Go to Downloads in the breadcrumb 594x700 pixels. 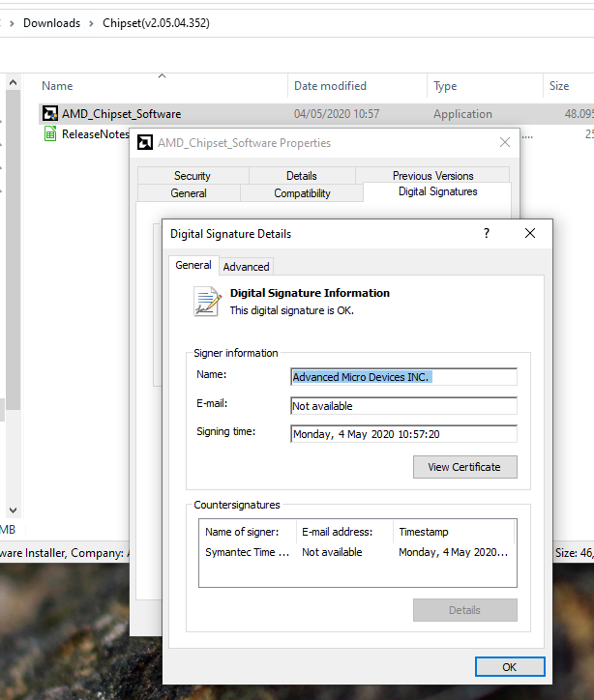[52, 23]
